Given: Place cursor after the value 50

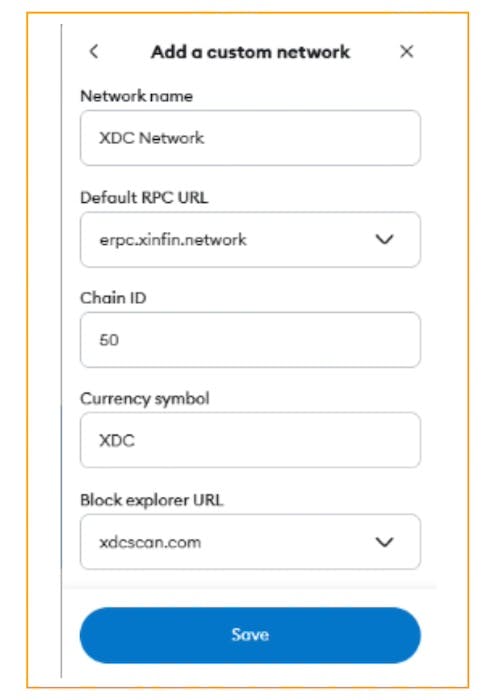Looking at the screenshot, I should [x=119, y=340].
